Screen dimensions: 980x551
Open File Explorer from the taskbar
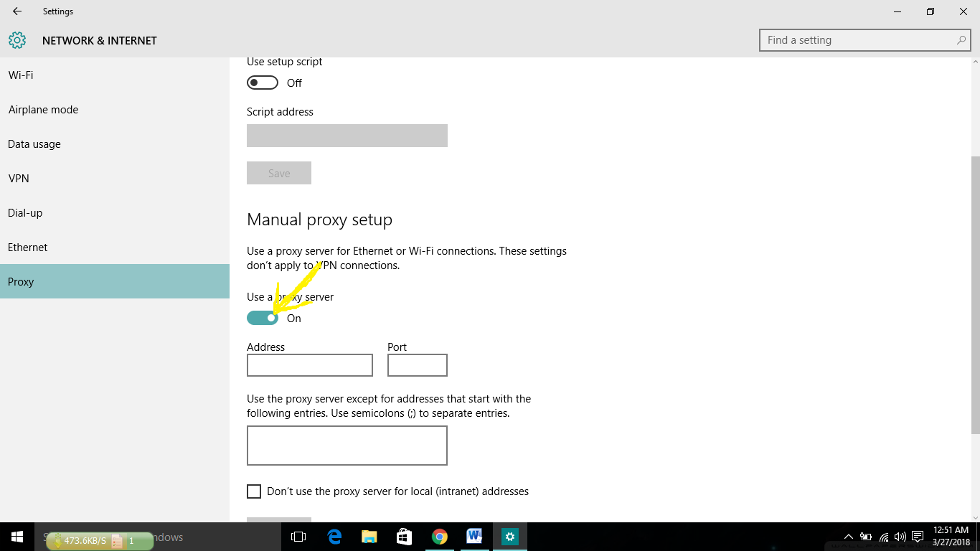pyautogui.click(x=369, y=537)
